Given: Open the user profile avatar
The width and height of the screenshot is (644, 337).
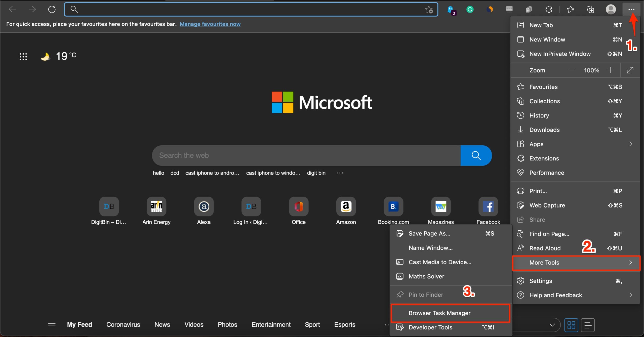Looking at the screenshot, I should (611, 10).
